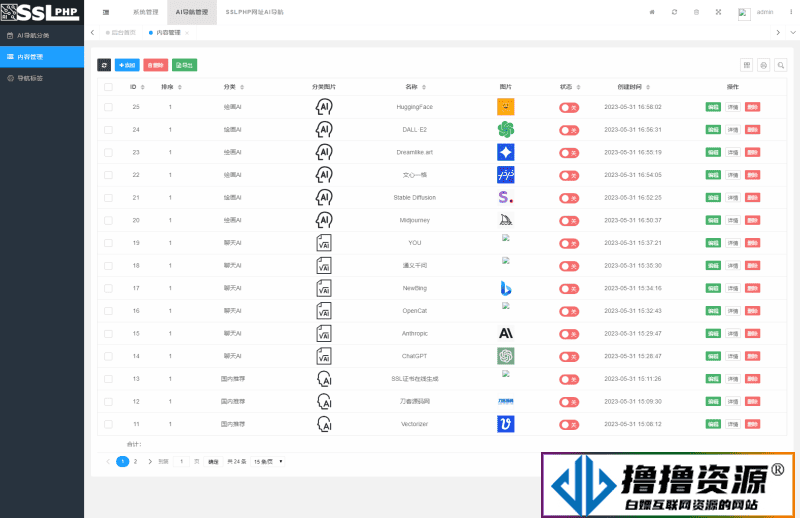Select 内容管理 in sidebar
Screen dimensions: 800x518
pos(42,57)
